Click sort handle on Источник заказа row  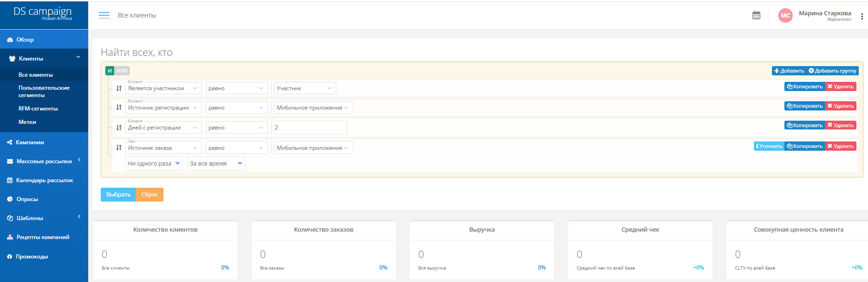coord(119,147)
